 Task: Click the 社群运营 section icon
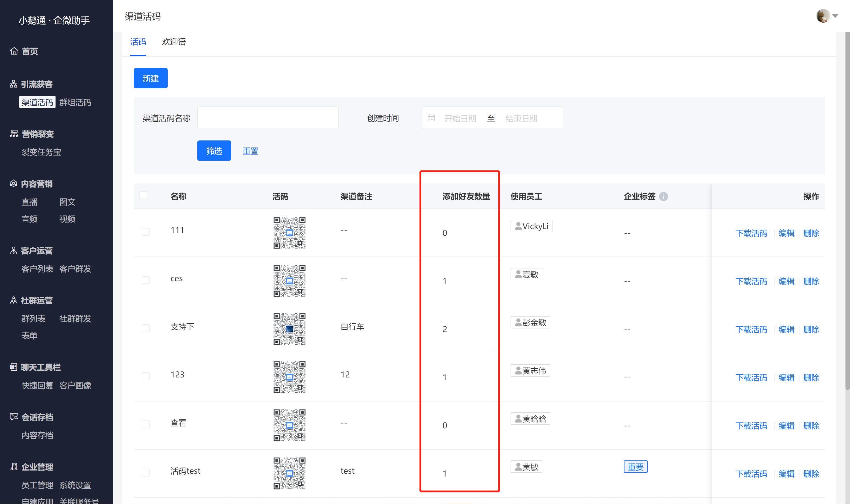click(x=14, y=301)
